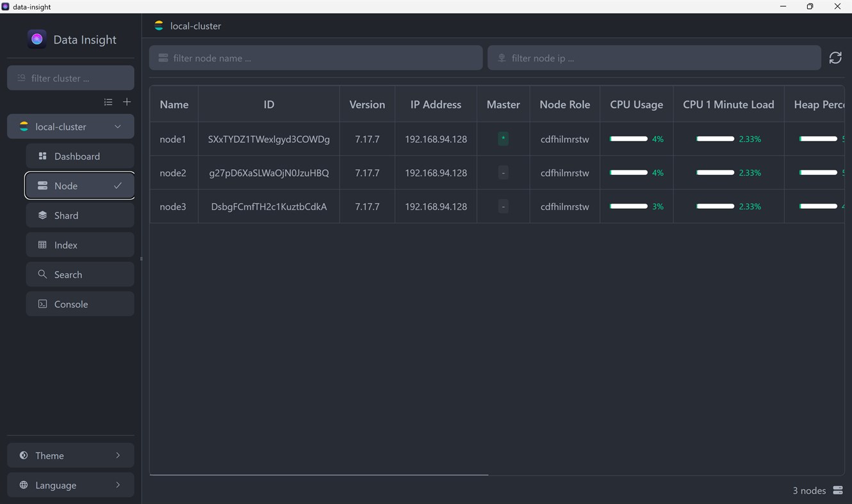
Task: Click the table's horizontal scrollbar
Action: pyautogui.click(x=319, y=475)
